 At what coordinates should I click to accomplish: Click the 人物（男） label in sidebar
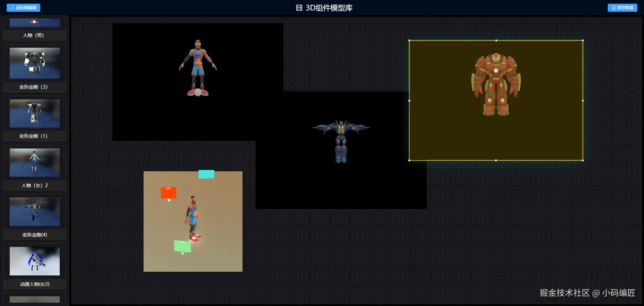[34, 35]
